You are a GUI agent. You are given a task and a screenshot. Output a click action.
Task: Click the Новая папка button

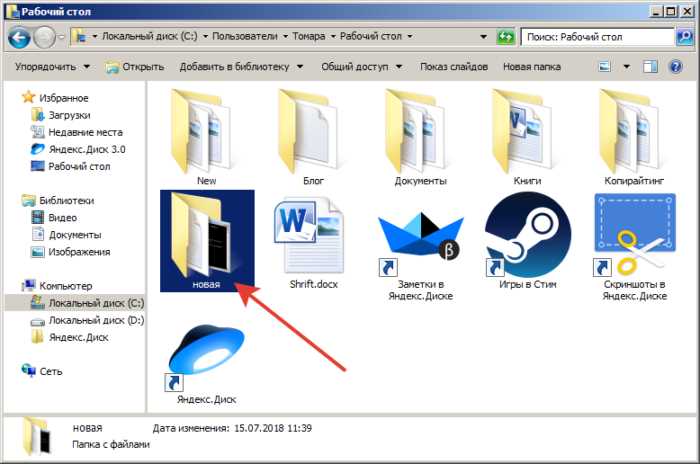click(532, 67)
